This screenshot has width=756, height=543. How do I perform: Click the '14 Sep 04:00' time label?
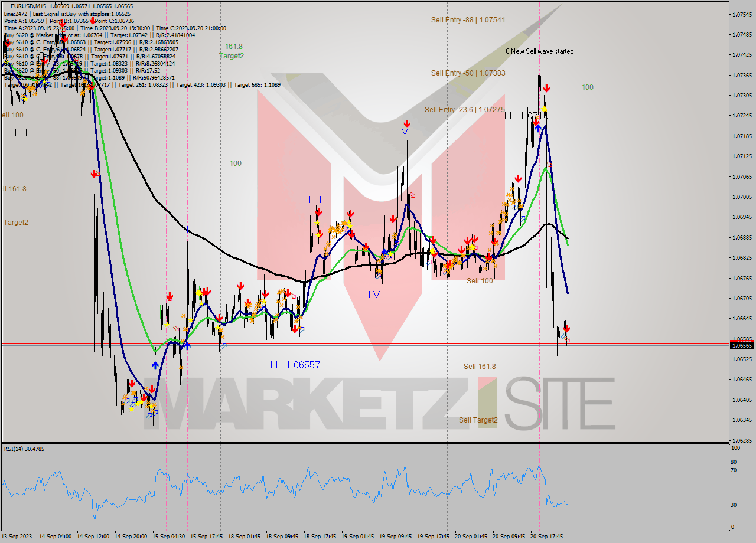click(55, 537)
